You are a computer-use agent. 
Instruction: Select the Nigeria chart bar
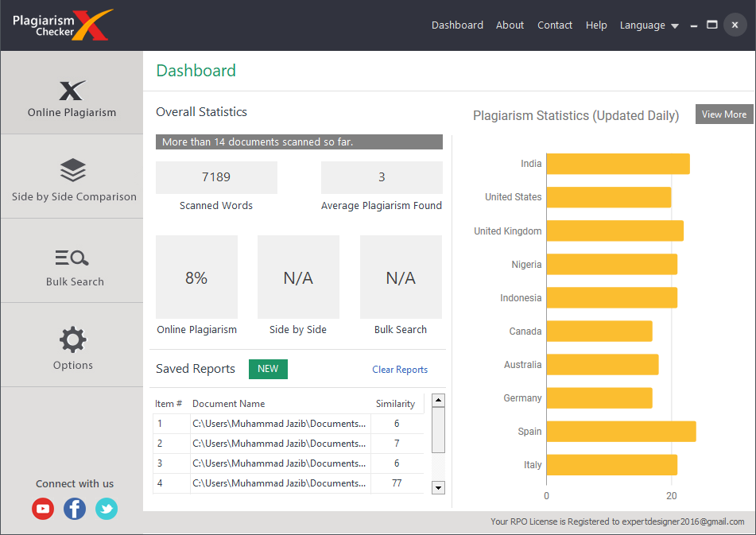click(612, 264)
